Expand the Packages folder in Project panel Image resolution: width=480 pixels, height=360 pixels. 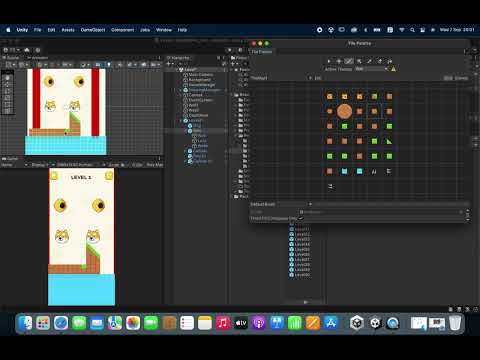tap(232, 196)
